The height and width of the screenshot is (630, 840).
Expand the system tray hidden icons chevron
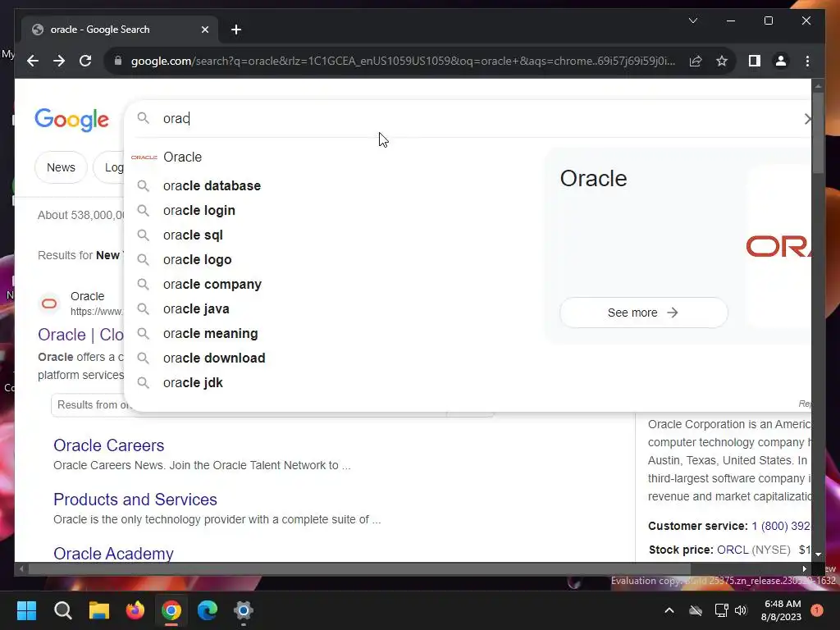669,610
